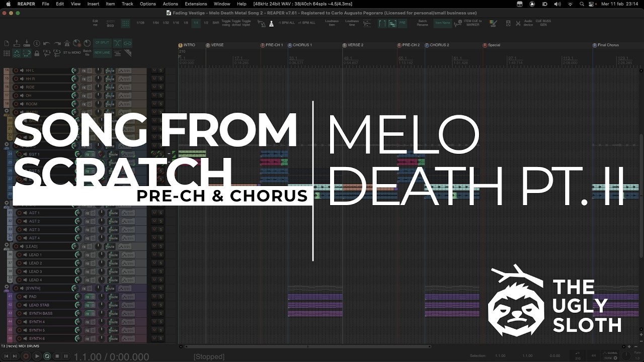This screenshot has width=644, height=362.
Task: Collapse the [SYNTH] folder track
Action: pos(7,287)
